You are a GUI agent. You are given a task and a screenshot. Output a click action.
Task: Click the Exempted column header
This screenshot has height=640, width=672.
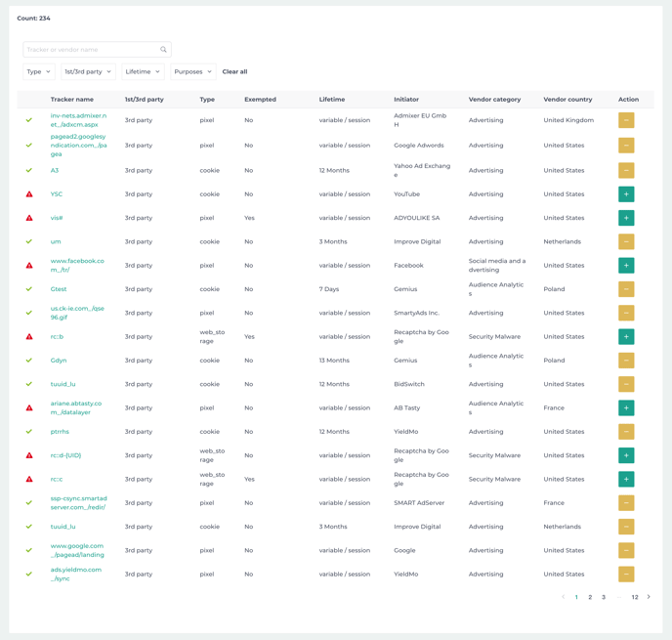260,100
